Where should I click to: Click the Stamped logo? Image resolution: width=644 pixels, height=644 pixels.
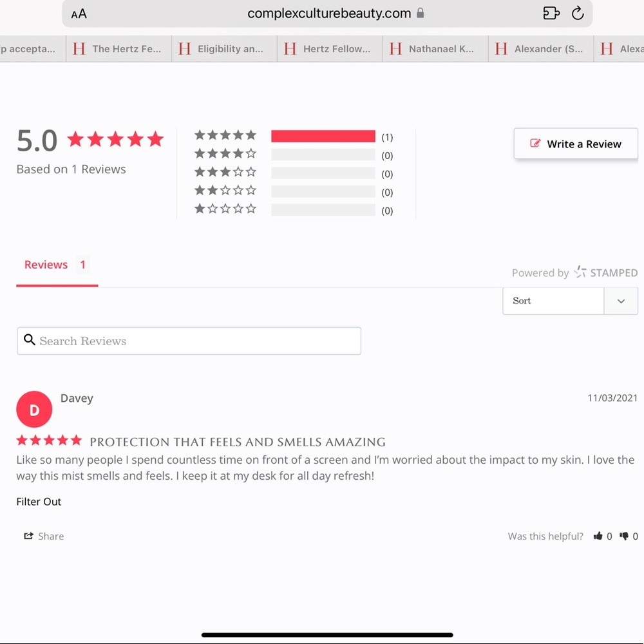coord(605,272)
